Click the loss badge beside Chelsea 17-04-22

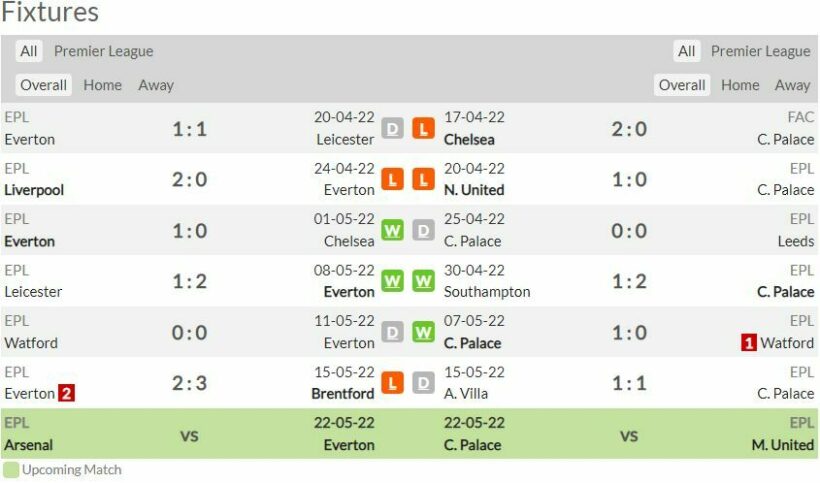click(423, 129)
